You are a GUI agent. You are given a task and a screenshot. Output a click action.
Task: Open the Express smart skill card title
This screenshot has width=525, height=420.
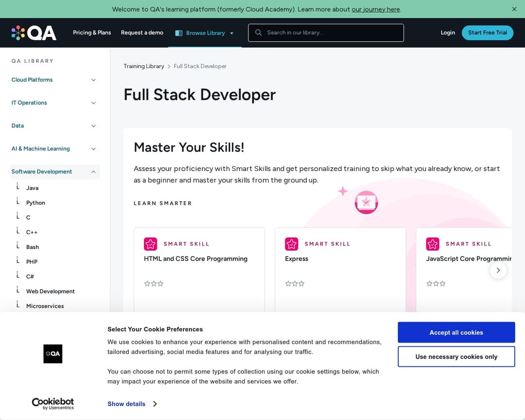pyautogui.click(x=297, y=259)
